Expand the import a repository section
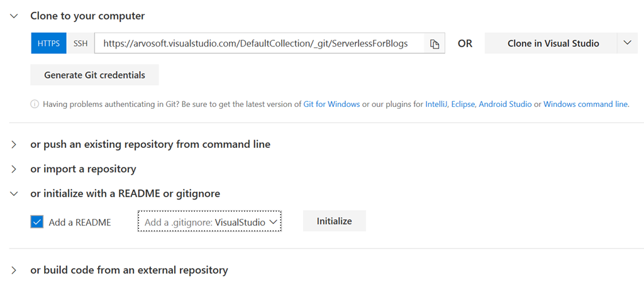 14,169
